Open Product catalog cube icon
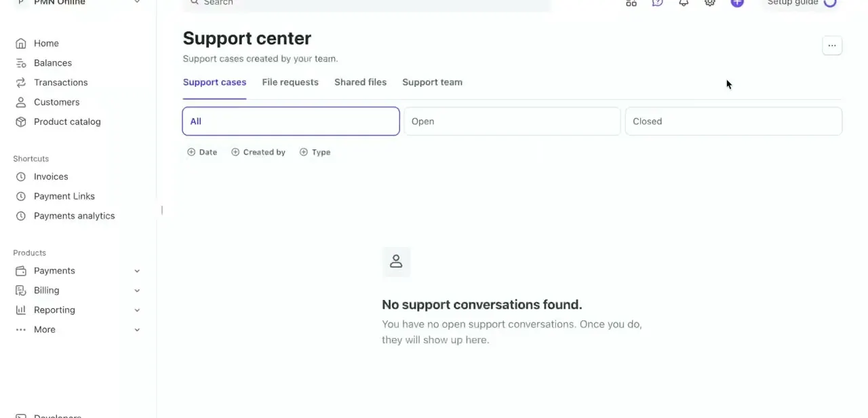The image size is (868, 418). click(21, 122)
